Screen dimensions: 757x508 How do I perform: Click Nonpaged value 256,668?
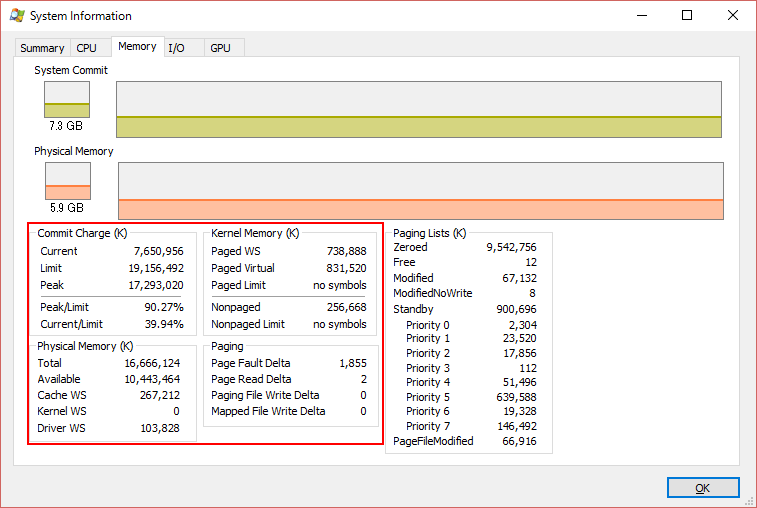(x=347, y=307)
